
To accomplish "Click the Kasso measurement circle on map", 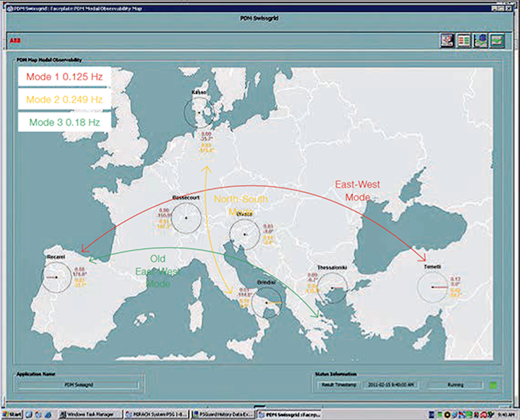I will pos(199,113).
